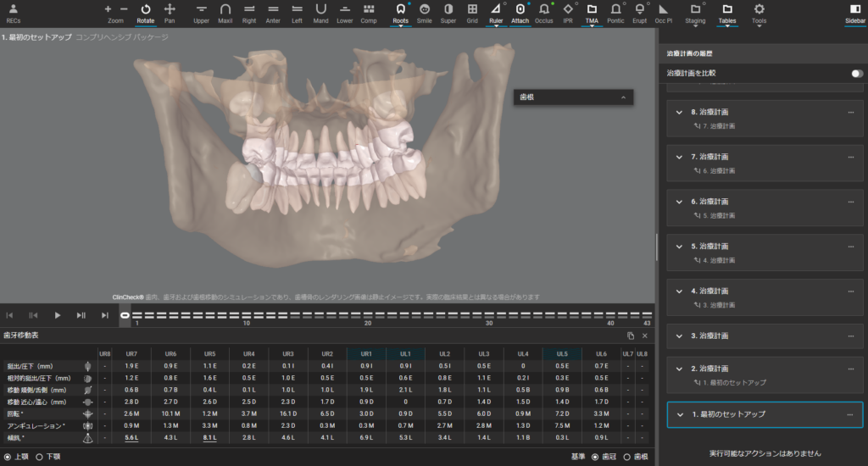Open options menu for 3. 治療計画
Viewport: 868px width, 466px height.
click(x=850, y=336)
